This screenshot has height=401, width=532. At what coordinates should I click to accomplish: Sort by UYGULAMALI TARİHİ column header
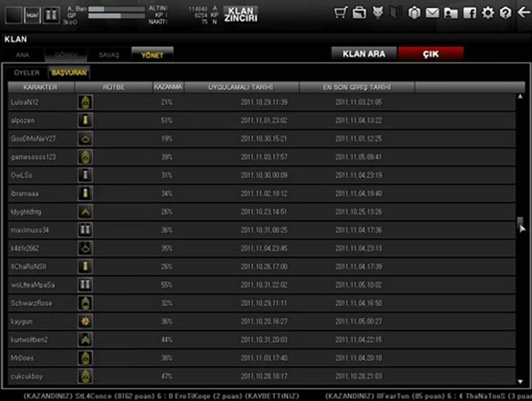pyautogui.click(x=241, y=87)
